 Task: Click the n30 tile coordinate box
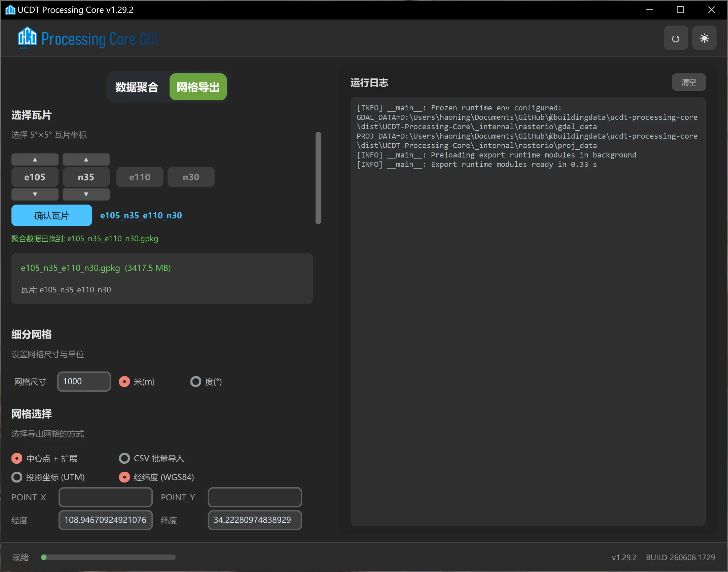coord(191,177)
